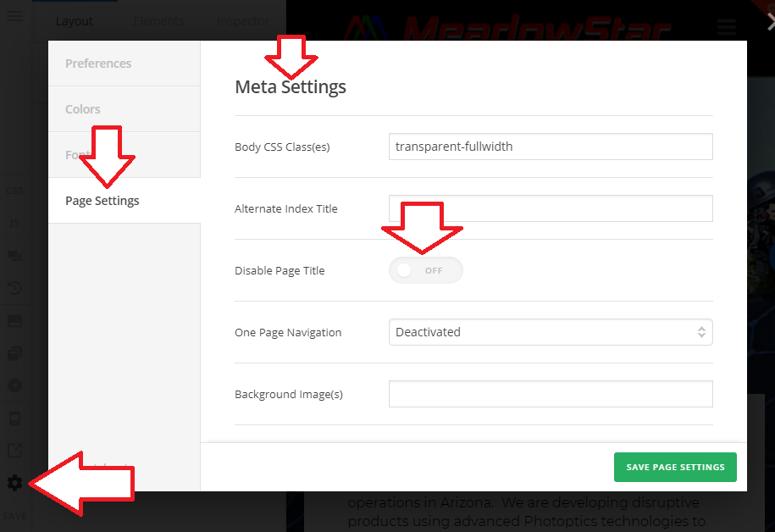Open the One Page Navigation dropdown
Viewport: 775px width, 532px height.
click(x=551, y=332)
